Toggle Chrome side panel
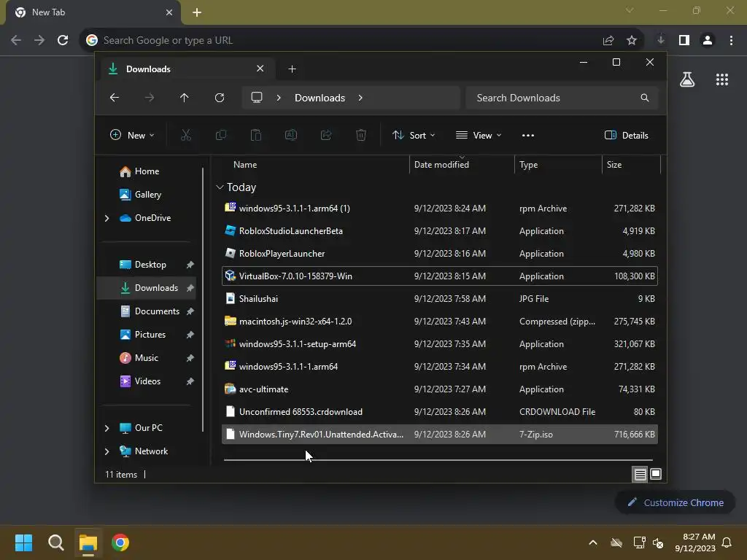 pyautogui.click(x=684, y=40)
